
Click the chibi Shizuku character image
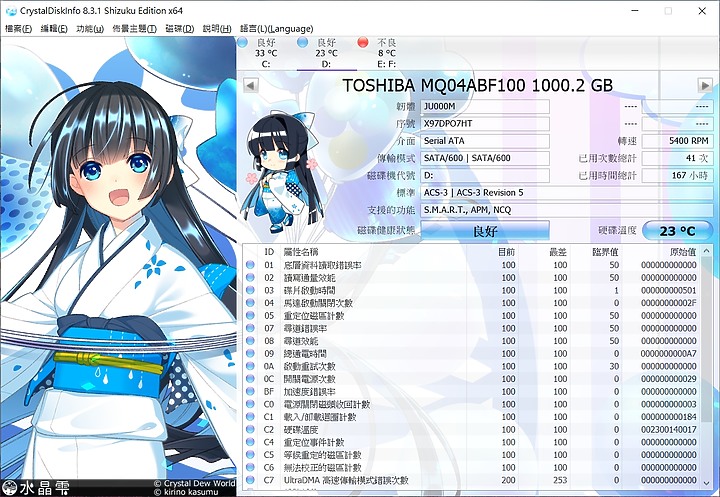click(280, 172)
